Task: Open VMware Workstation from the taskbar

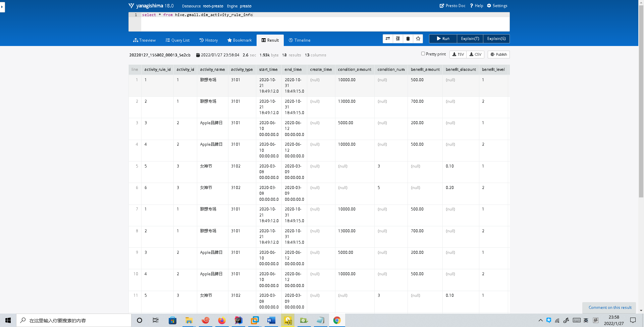Action: [255, 320]
